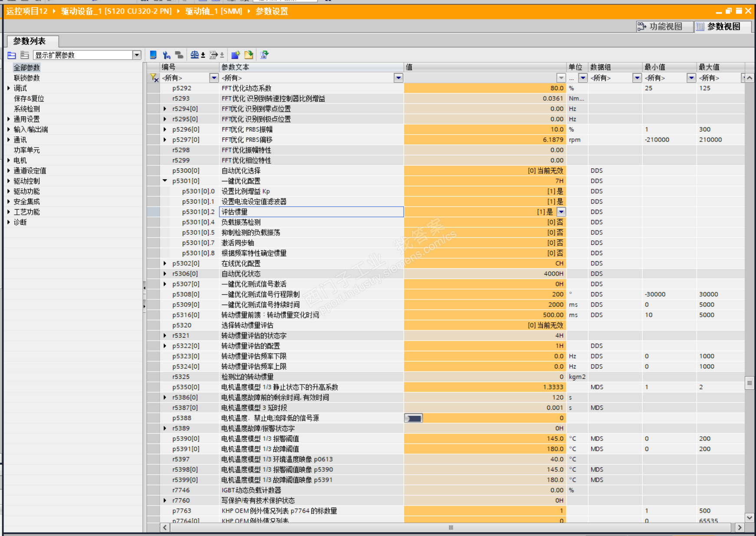Expand the 诊断 tree node
The height and width of the screenshot is (536, 756).
tap(9, 222)
